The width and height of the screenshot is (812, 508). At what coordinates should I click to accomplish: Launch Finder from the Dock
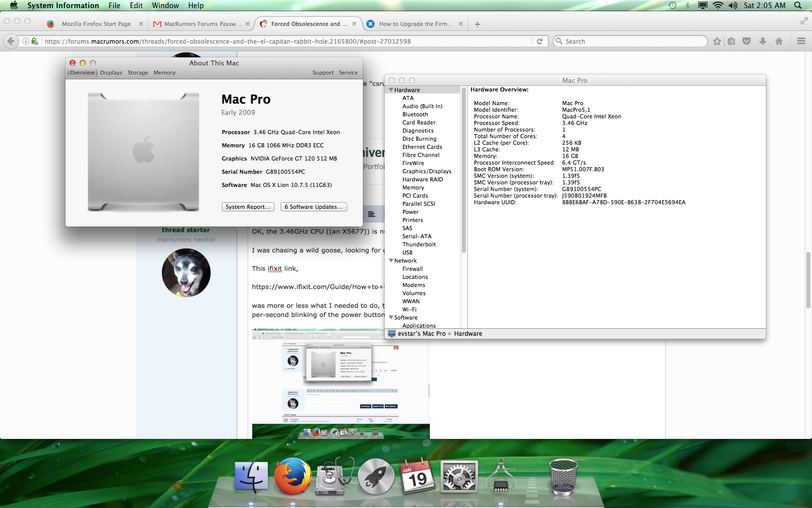[x=251, y=476]
